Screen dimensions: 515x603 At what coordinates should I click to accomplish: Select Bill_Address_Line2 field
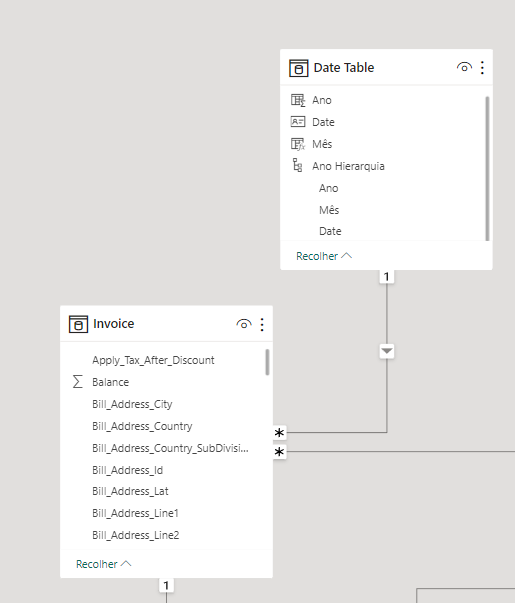click(x=135, y=535)
